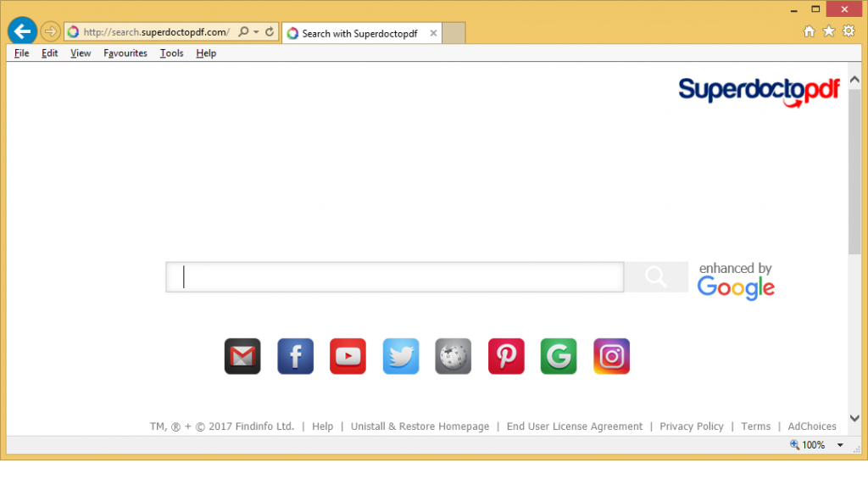This screenshot has width=868, height=479.
Task: Open browser Tools gear icon
Action: tap(849, 31)
